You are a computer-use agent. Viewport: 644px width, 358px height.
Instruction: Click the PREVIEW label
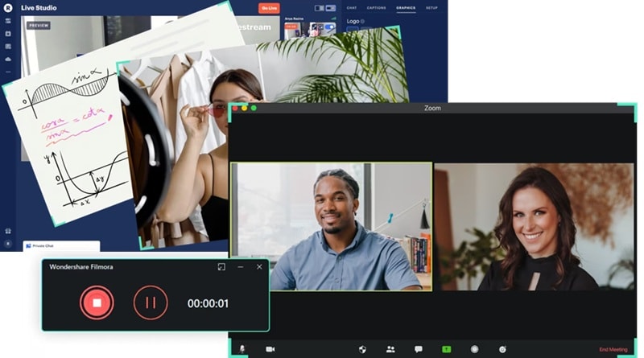[39, 26]
